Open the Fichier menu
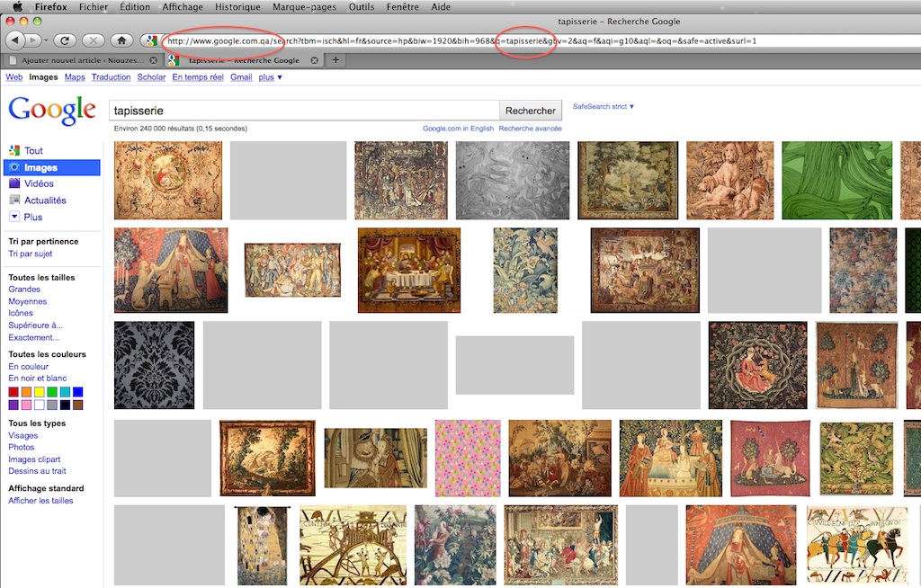921x588 pixels. pyautogui.click(x=94, y=6)
